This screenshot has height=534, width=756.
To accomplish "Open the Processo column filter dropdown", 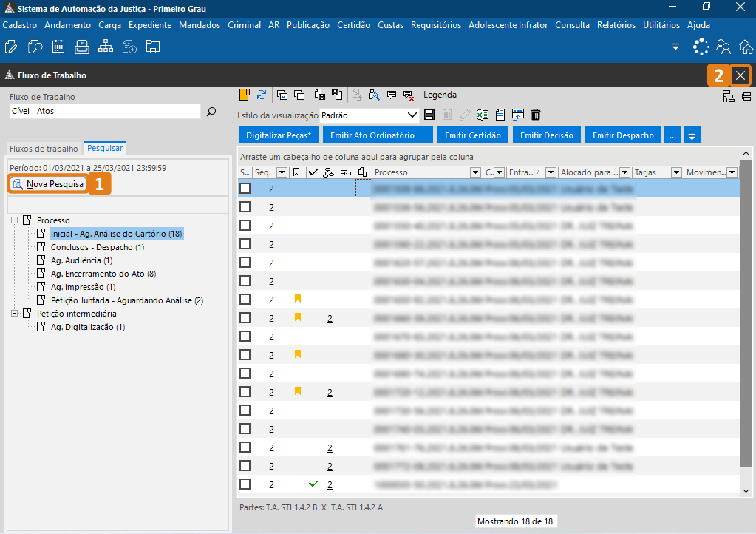I will tap(475, 172).
